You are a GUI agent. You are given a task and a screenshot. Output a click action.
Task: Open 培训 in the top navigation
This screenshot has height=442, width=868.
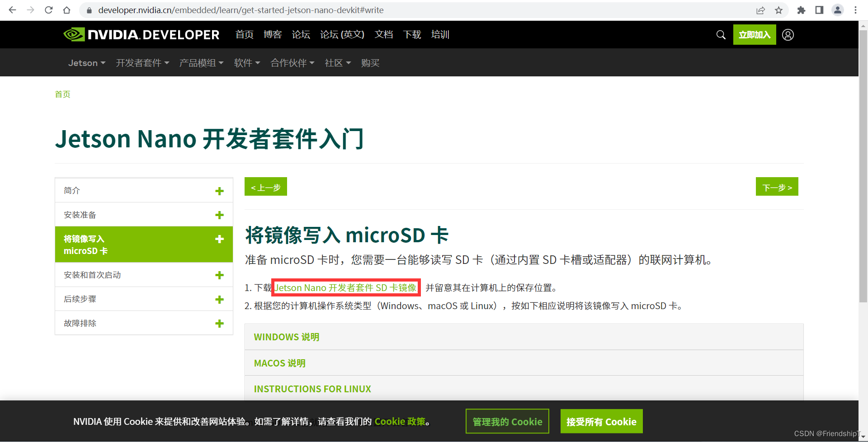point(440,34)
